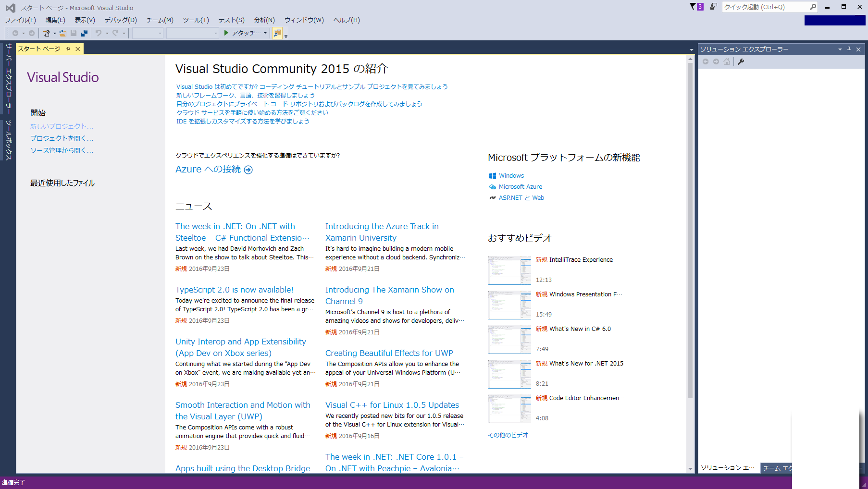This screenshot has width=868, height=489.
Task: Click the Windows logo icon
Action: click(x=493, y=176)
